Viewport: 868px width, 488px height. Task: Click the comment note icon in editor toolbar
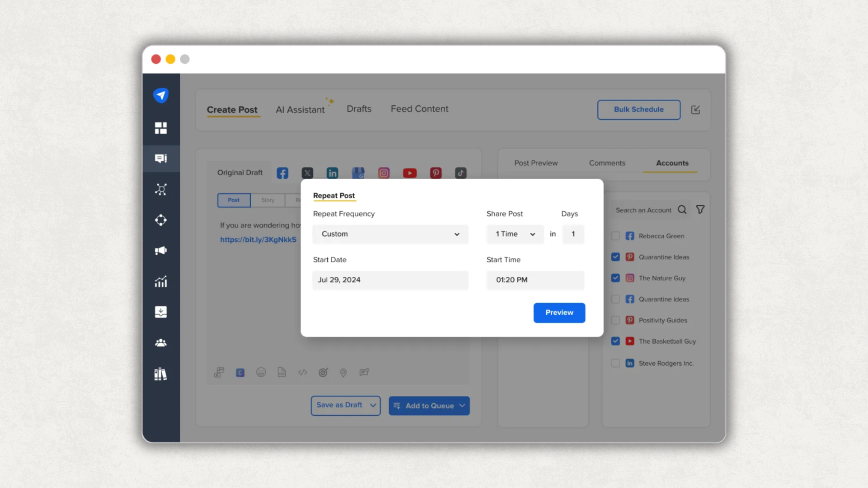(364, 372)
